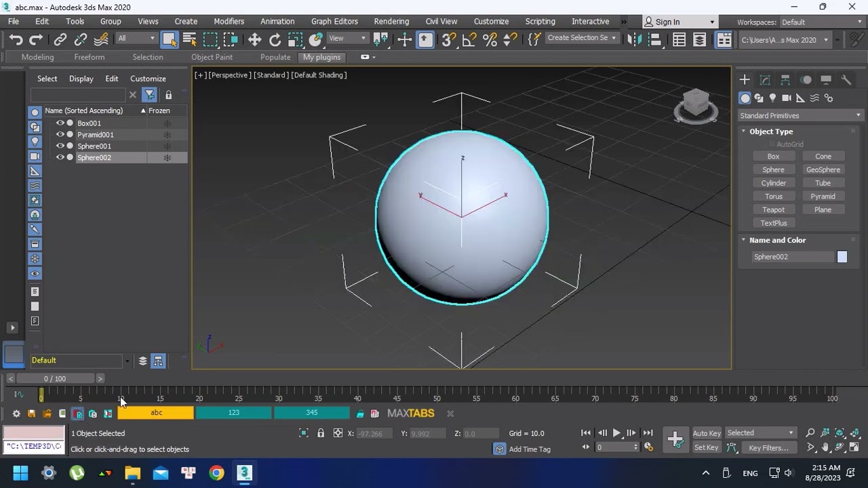Open the Hierarchy command panel tab
868x488 pixels.
[785, 80]
